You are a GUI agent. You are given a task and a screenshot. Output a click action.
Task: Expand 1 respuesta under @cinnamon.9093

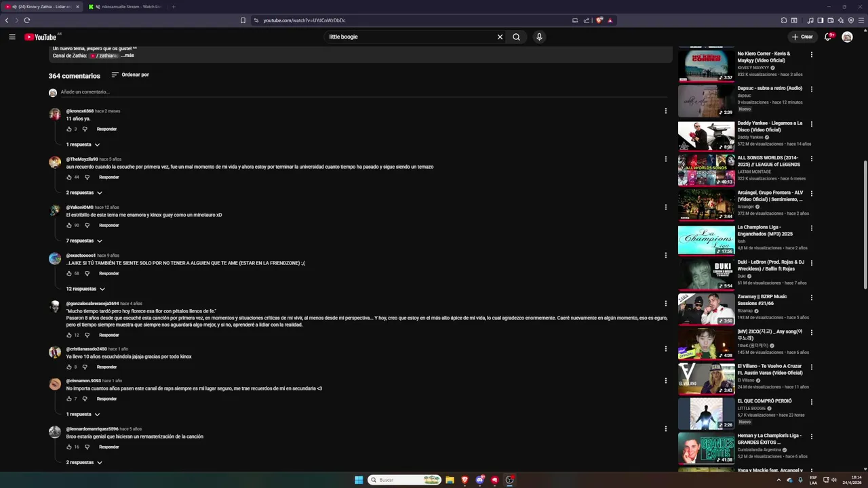(83, 414)
